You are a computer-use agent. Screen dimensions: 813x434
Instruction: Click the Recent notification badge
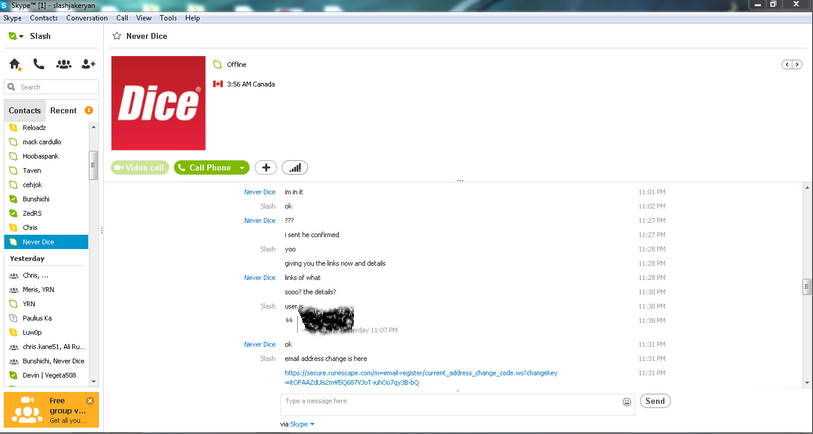pyautogui.click(x=89, y=110)
